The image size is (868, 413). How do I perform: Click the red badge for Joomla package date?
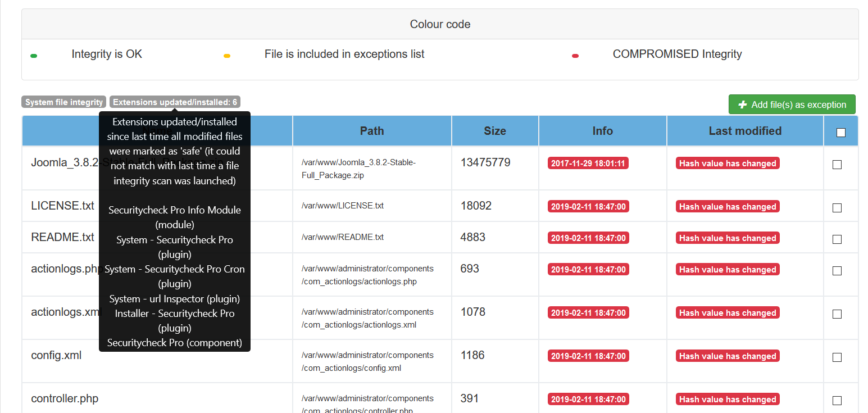pyautogui.click(x=588, y=162)
